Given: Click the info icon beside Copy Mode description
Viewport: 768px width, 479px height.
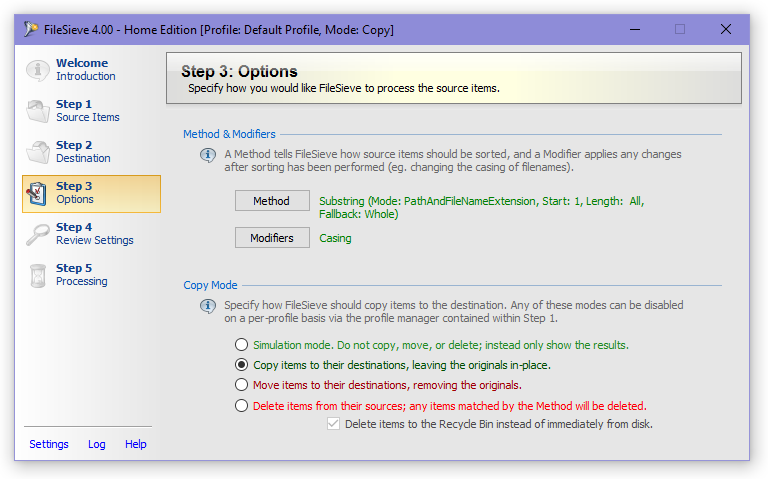Looking at the screenshot, I should pos(208,306).
